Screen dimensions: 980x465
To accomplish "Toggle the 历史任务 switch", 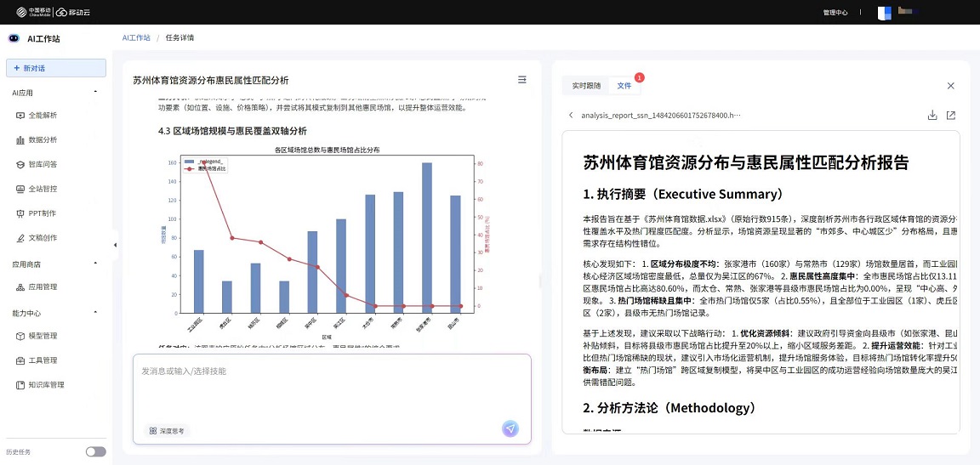I will coord(96,451).
